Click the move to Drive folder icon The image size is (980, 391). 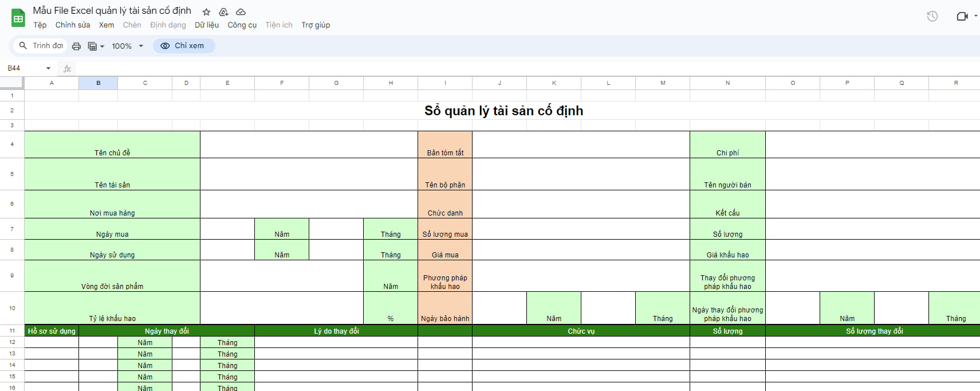[x=223, y=12]
